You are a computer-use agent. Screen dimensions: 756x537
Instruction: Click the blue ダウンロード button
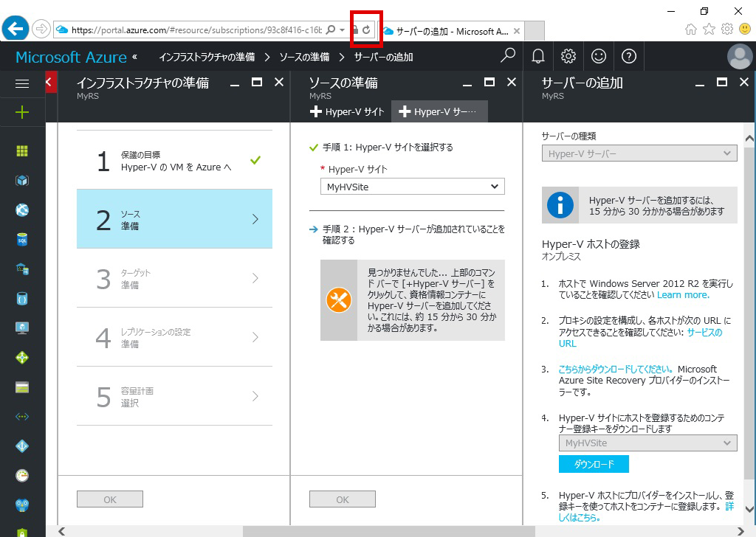(594, 464)
